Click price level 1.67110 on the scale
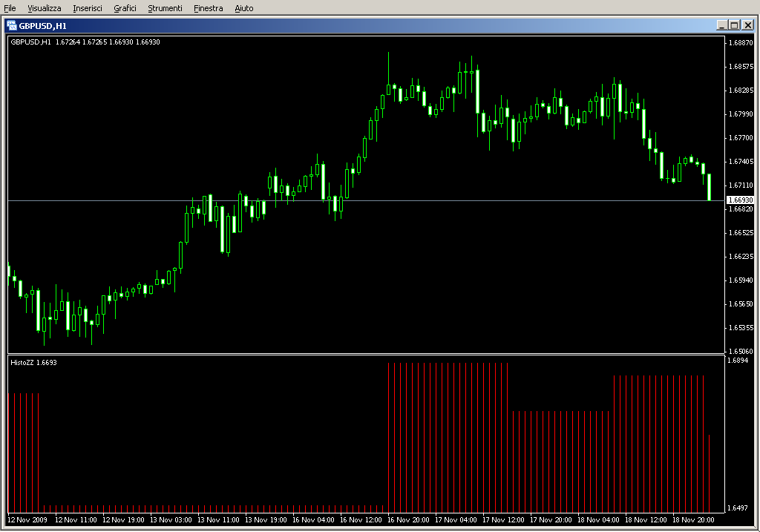Viewport: 760px width, 532px height. [741, 185]
